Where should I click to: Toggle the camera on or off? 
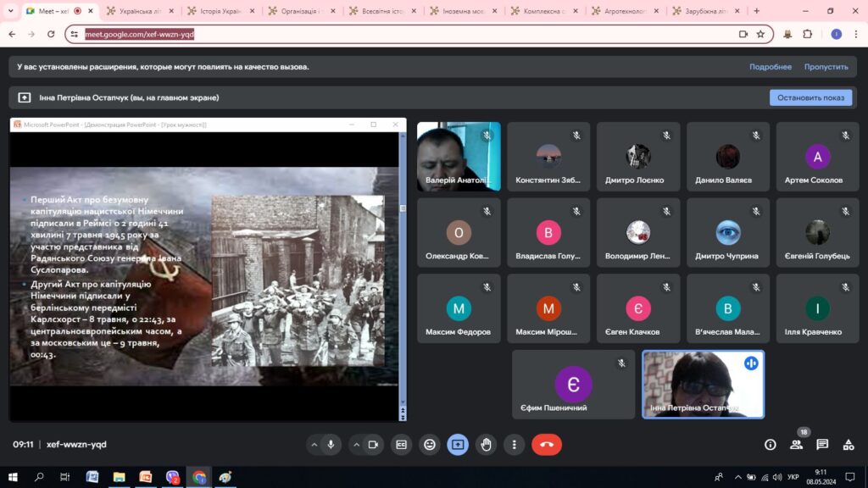tap(373, 444)
